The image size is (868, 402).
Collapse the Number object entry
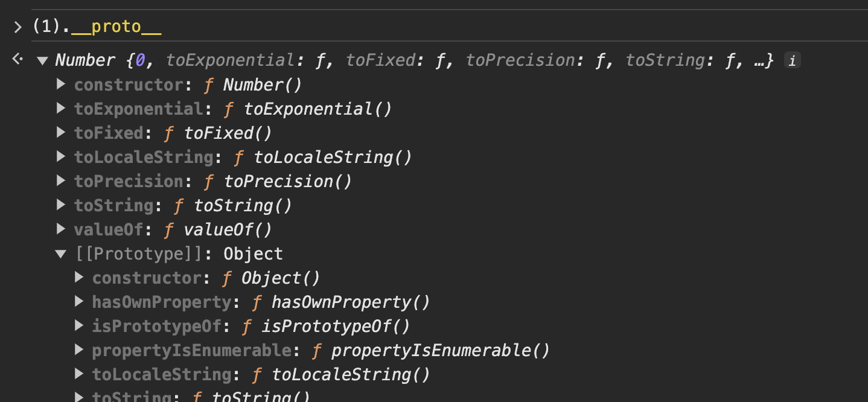(x=42, y=60)
